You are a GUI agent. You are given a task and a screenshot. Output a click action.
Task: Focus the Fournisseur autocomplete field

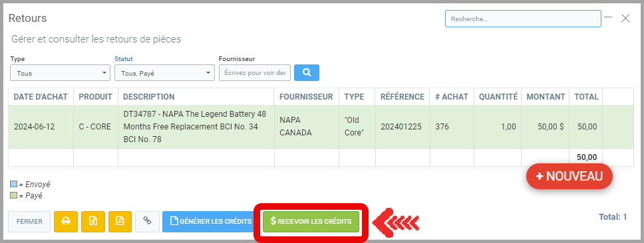coord(255,73)
